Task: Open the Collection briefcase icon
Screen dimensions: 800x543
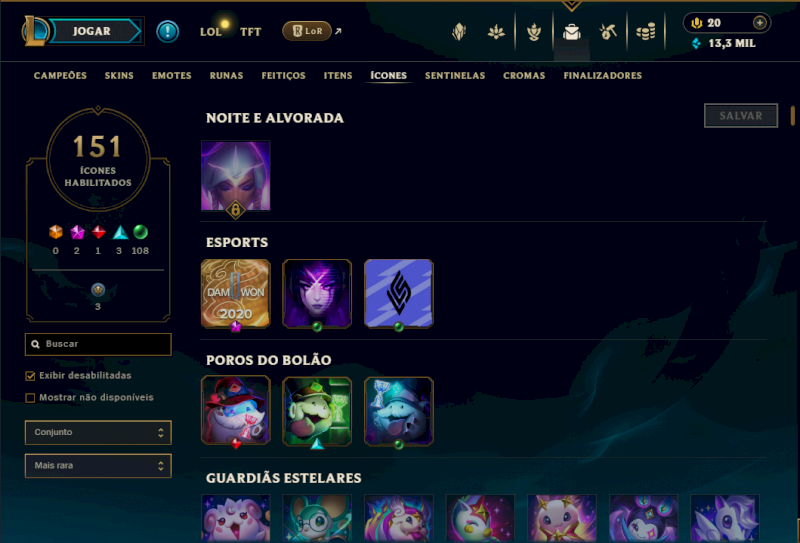Action: [x=571, y=32]
